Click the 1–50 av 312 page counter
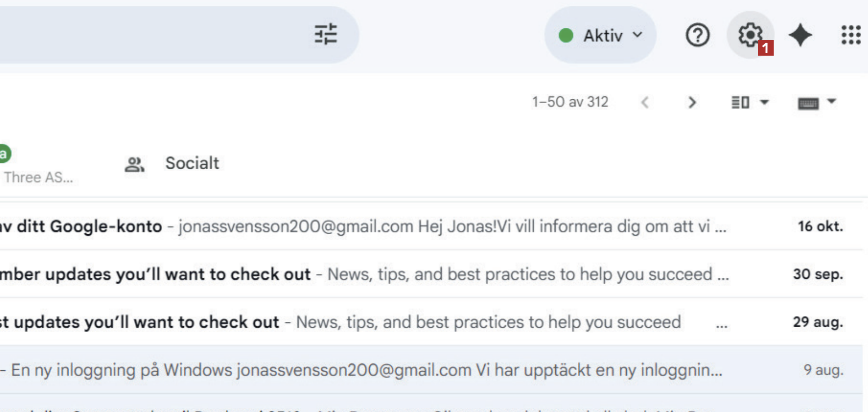Image resolution: width=868 pixels, height=412 pixels. pyautogui.click(x=570, y=102)
